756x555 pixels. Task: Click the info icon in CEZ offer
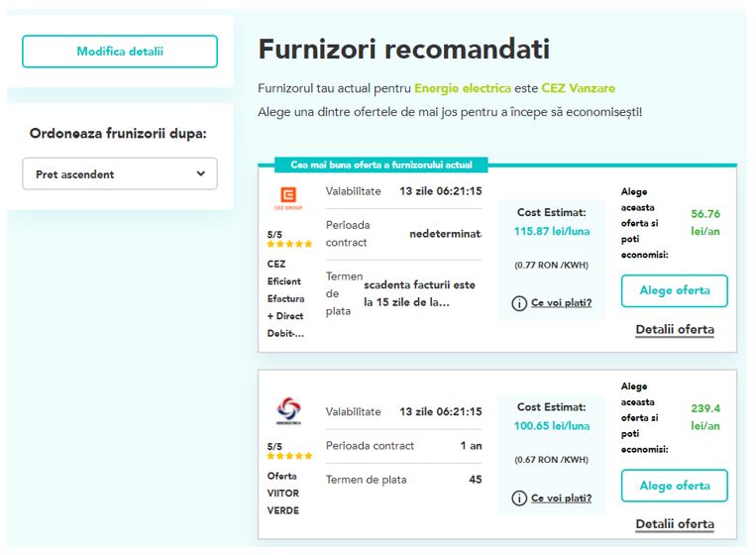pos(518,303)
